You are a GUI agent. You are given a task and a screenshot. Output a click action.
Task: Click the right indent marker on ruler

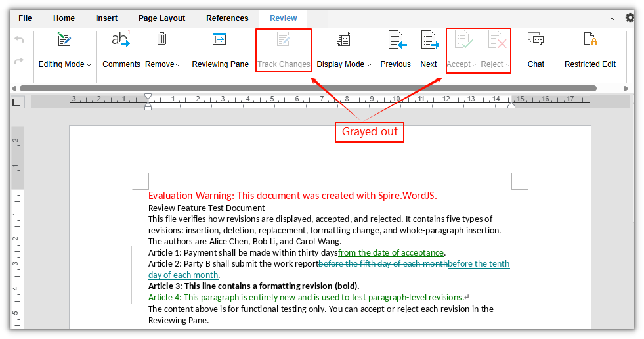[x=511, y=105]
